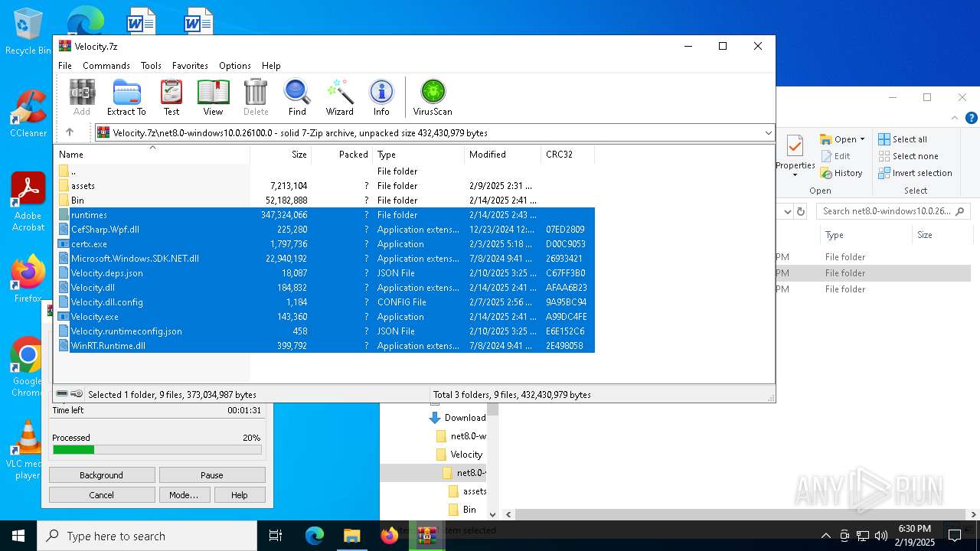980x551 pixels.
Task: Click Help in the extraction dialog
Action: (x=240, y=495)
